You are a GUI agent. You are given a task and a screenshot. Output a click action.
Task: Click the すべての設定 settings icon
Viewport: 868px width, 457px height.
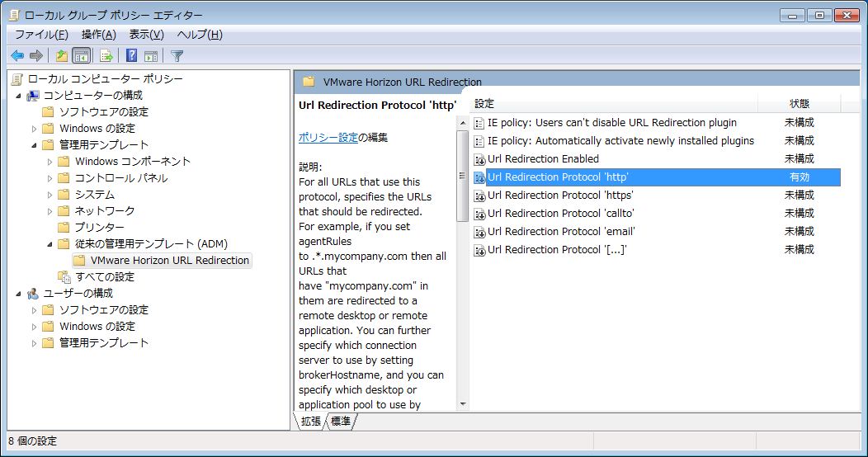click(64, 276)
